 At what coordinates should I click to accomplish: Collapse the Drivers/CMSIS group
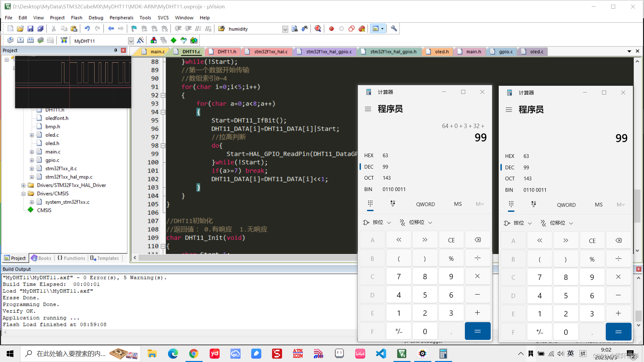point(23,194)
